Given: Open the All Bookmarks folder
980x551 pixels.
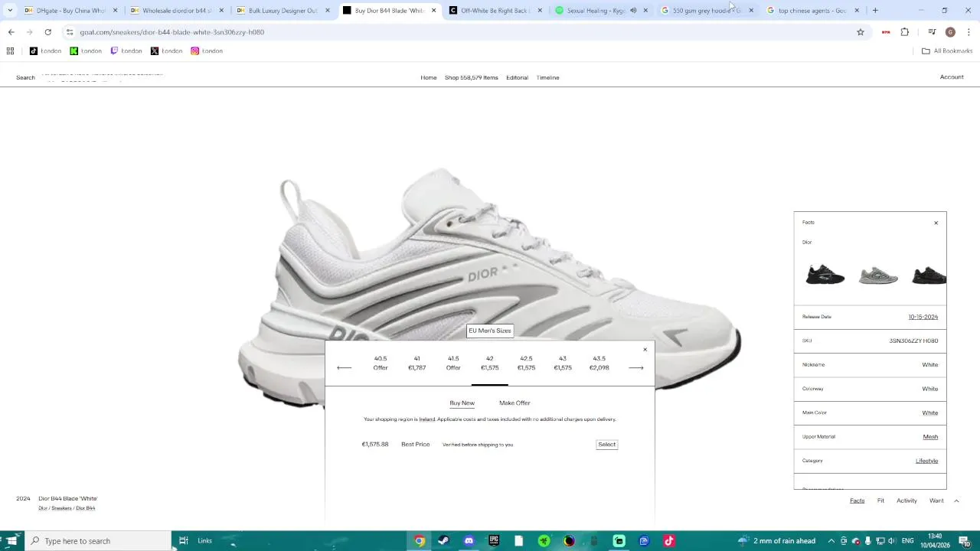Looking at the screenshot, I should pyautogui.click(x=947, y=51).
